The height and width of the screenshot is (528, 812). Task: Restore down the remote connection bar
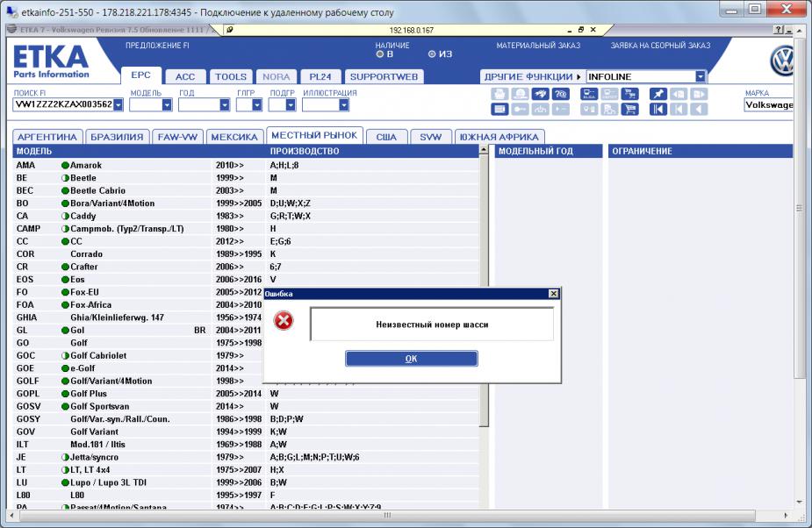581,30
